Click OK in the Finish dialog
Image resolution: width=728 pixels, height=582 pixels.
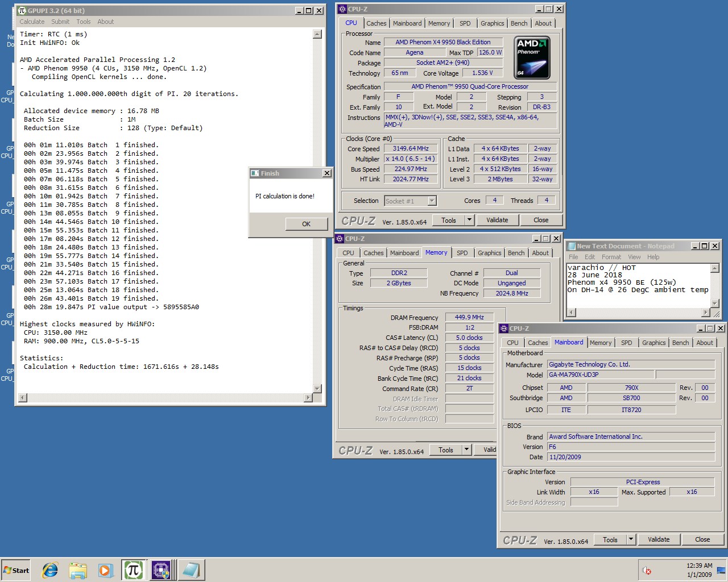click(x=306, y=224)
